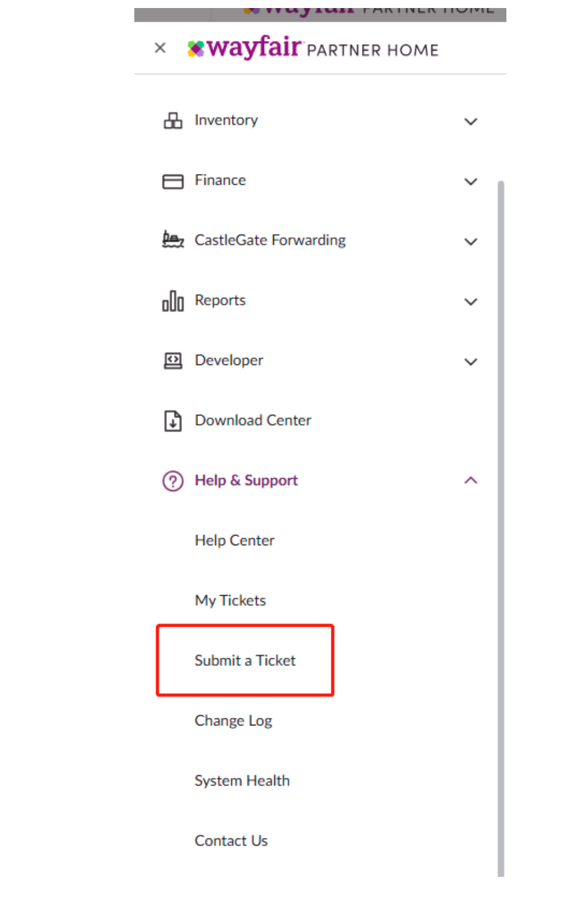This screenshot has width=581, height=924.
Task: Open the Change Log link
Action: click(x=233, y=721)
